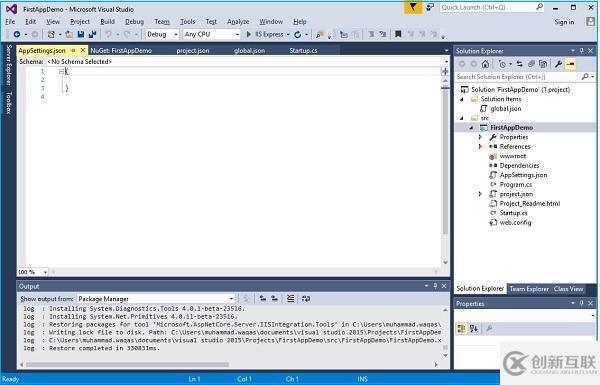Open the Toolbox side tab
Image resolution: width=600 pixels, height=385 pixels.
(x=8, y=103)
